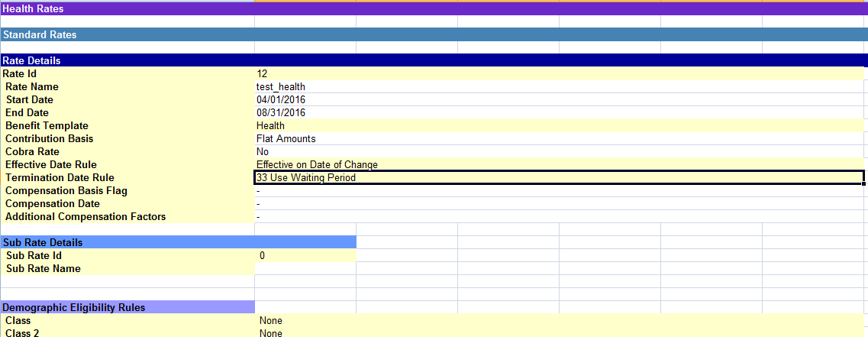Screen dimensions: 868x337
Task: Click the Rate Name label cell
Action: pyautogui.click(x=127, y=87)
